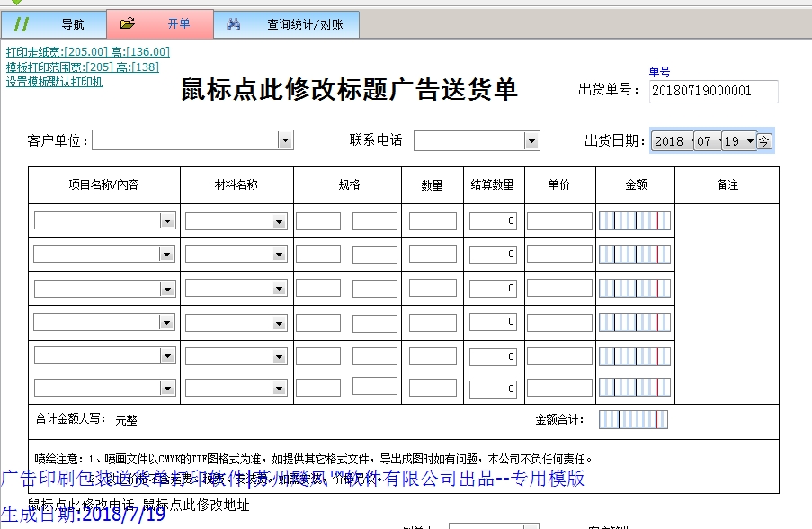
Task: Open the 出货日期 day dropdown arrow
Action: 749,141
